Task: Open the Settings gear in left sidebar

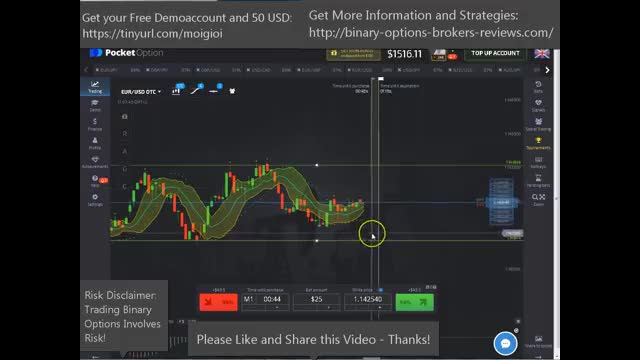Action: [x=95, y=200]
